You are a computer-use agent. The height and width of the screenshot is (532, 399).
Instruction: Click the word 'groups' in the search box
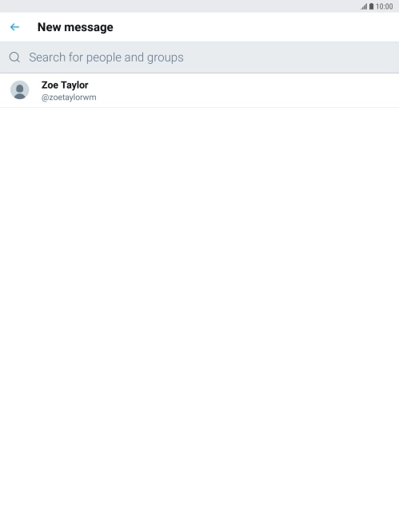click(x=166, y=58)
